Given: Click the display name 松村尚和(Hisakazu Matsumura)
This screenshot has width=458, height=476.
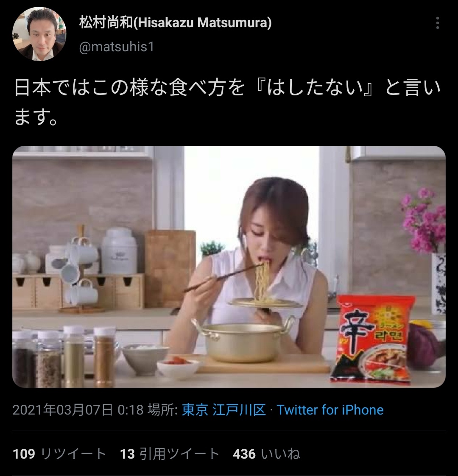Looking at the screenshot, I should pyautogui.click(x=175, y=23).
